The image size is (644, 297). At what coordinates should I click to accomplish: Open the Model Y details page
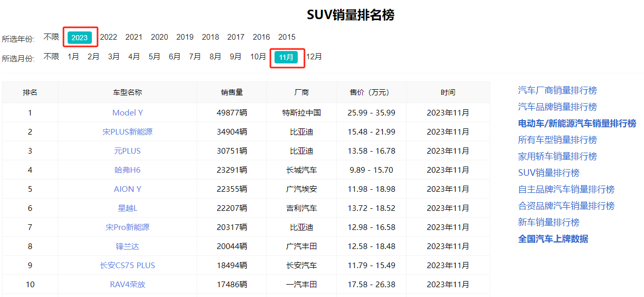127,112
